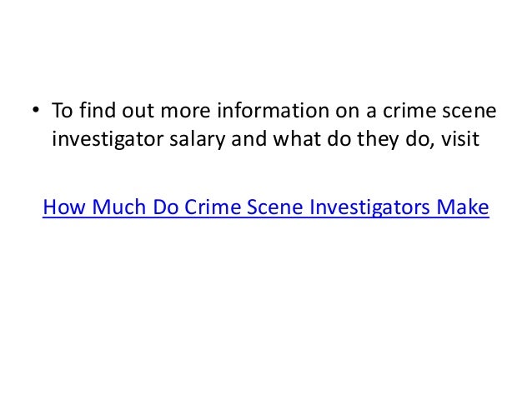532x399 pixels.
Task: Open the How Much Do Crime Scene Investigators Make link
Action: point(266,207)
